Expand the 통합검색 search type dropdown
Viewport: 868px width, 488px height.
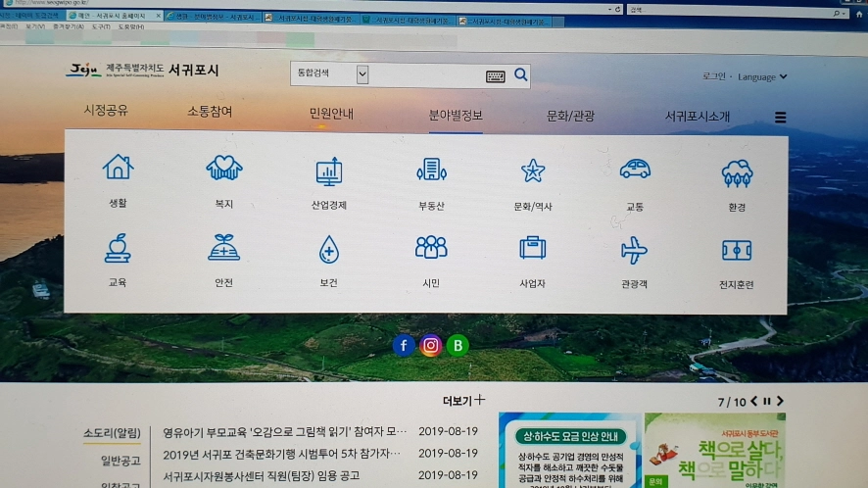tap(362, 74)
